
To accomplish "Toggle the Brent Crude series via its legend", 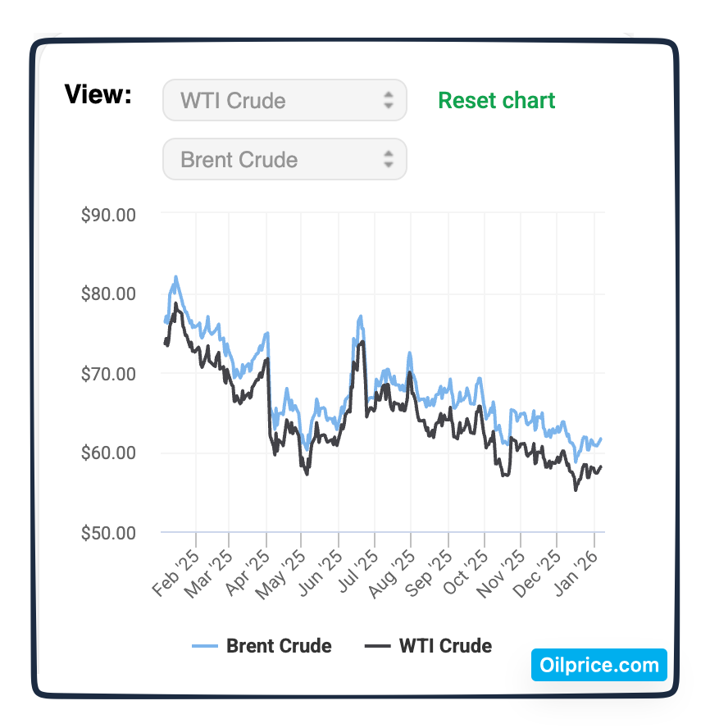I will click(263, 646).
